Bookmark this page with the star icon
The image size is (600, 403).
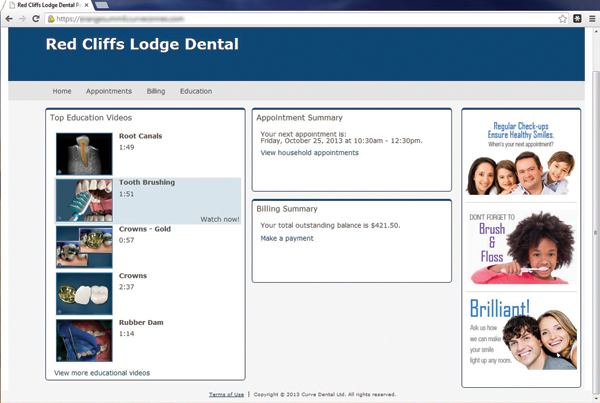pyautogui.click(x=563, y=19)
